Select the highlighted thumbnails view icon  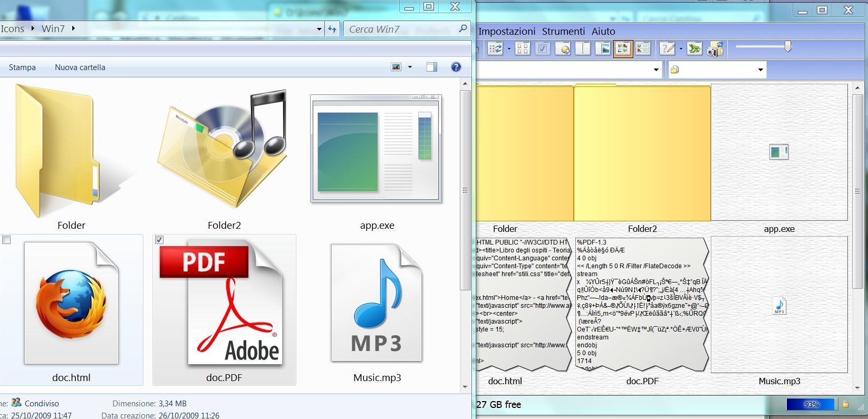(623, 49)
